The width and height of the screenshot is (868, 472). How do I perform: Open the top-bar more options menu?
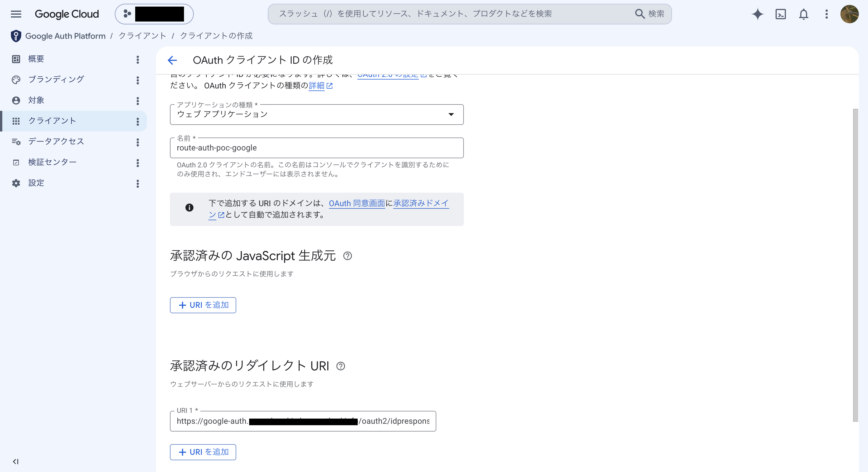(x=826, y=14)
